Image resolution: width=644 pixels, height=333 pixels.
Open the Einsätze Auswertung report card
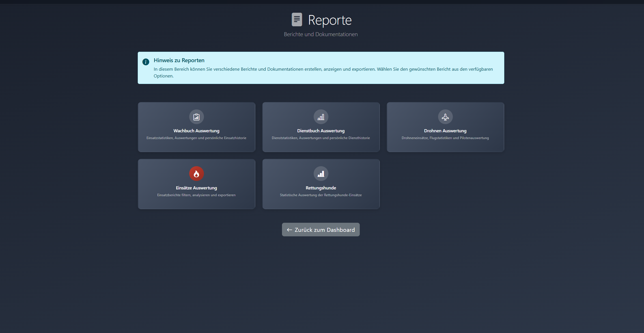(x=196, y=184)
